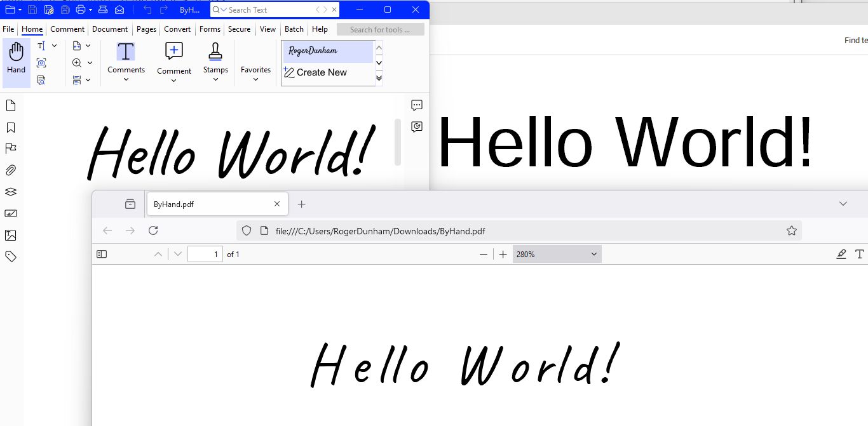The width and height of the screenshot is (868, 426).
Task: Open a new browser tab with plus
Action: (x=302, y=204)
